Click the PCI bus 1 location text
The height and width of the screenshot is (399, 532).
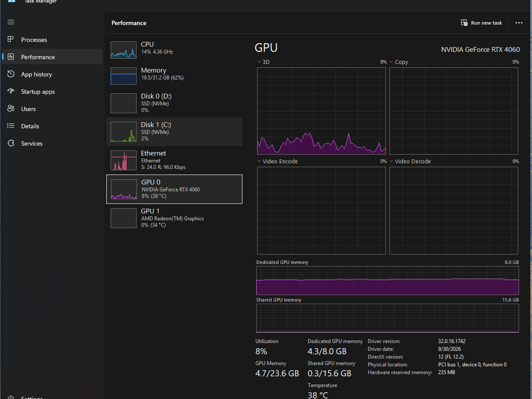click(472, 364)
